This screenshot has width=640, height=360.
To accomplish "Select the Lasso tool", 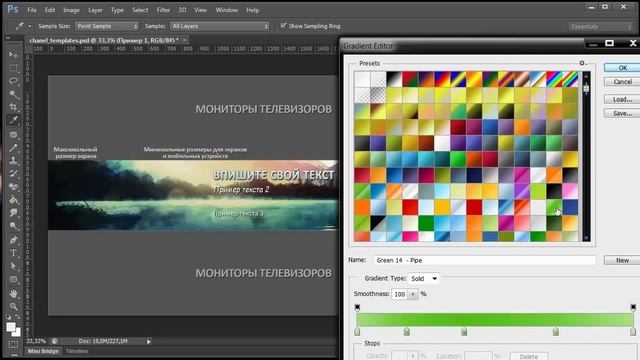I will point(13,81).
